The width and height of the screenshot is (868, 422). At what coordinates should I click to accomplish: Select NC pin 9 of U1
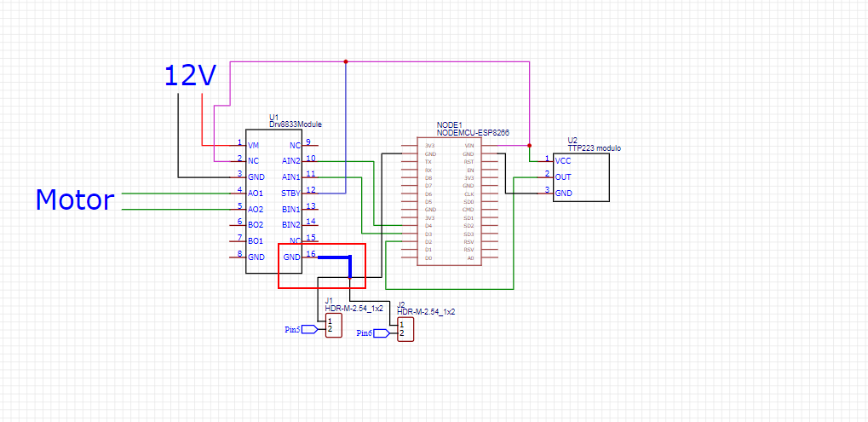(x=295, y=146)
